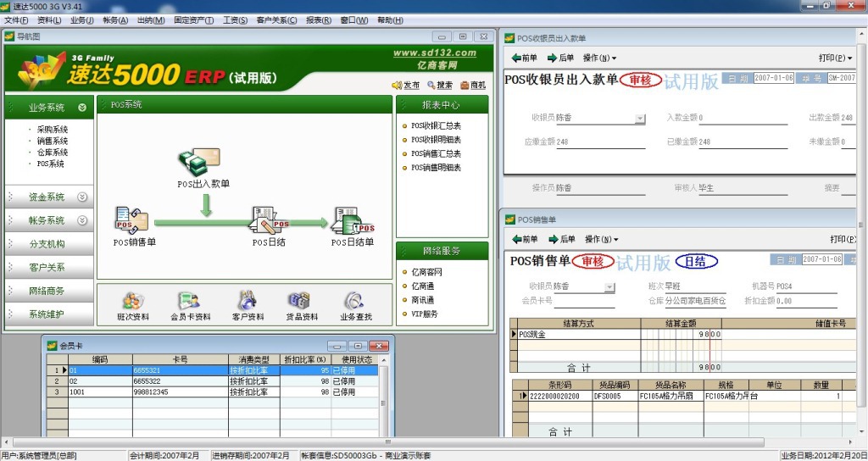Click the 商机 icon
868x461 pixels.
click(x=465, y=86)
